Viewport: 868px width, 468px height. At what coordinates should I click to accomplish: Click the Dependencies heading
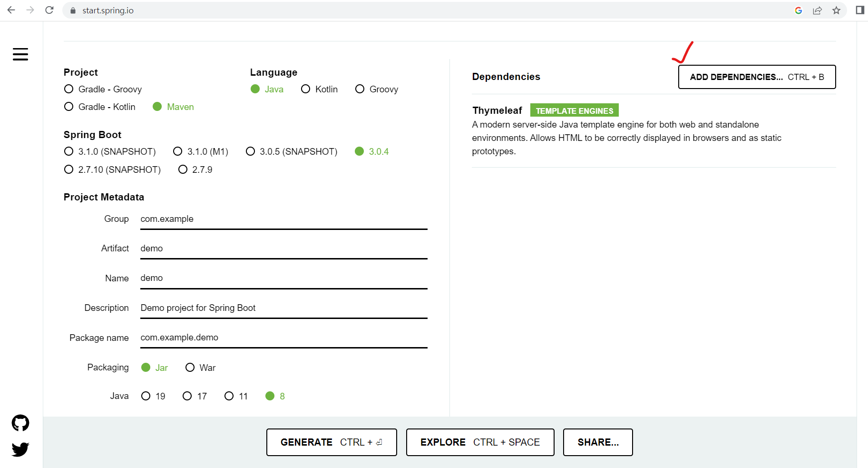pos(506,77)
